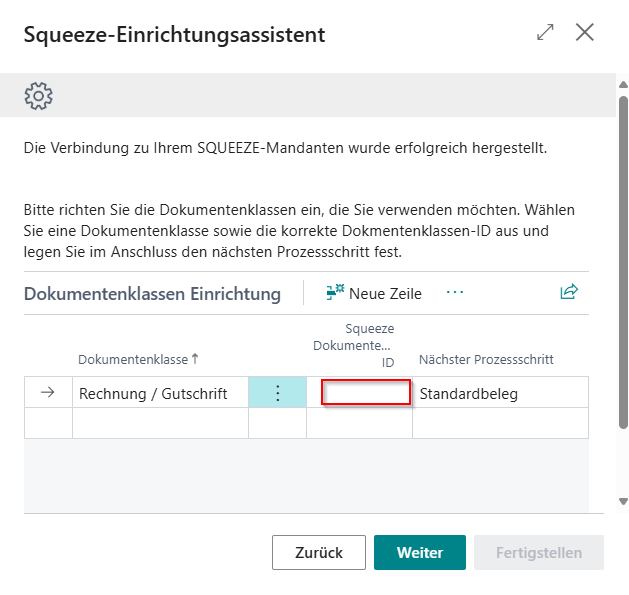Click the scroll down arrow

click(x=623, y=501)
